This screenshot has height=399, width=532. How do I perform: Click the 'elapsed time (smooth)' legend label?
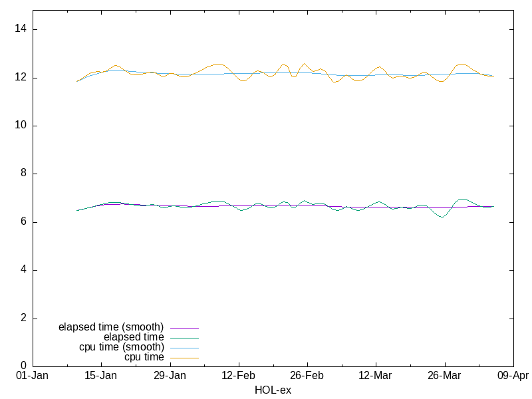111,327
